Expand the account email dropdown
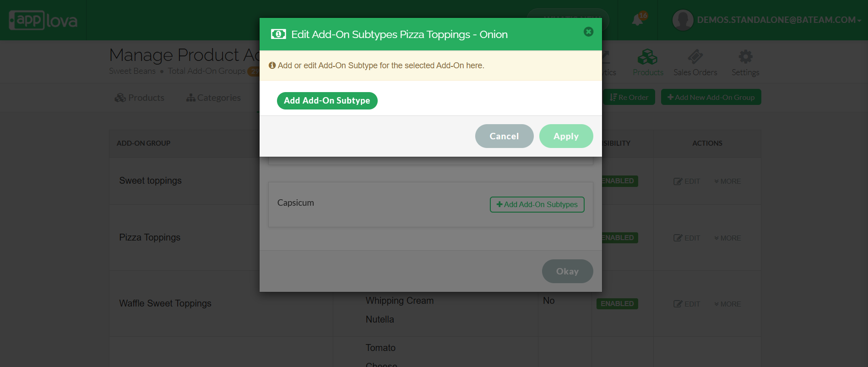This screenshot has height=367, width=868. [779, 20]
